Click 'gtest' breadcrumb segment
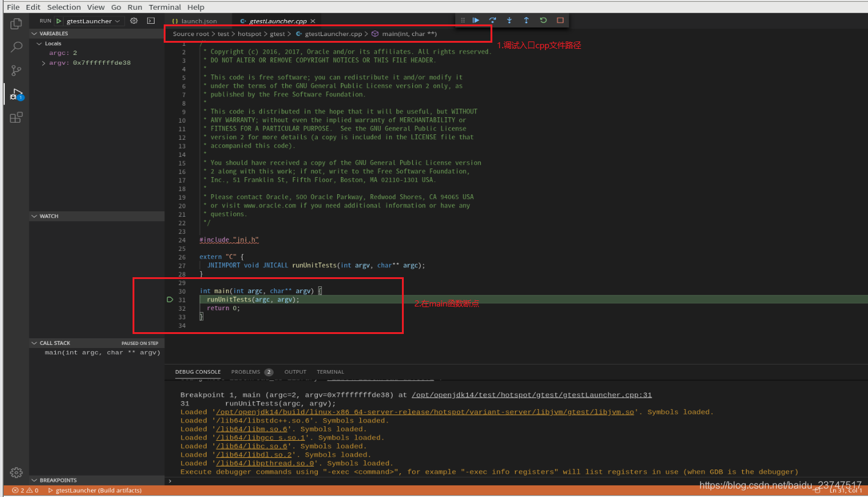868x497 pixels. [x=277, y=34]
